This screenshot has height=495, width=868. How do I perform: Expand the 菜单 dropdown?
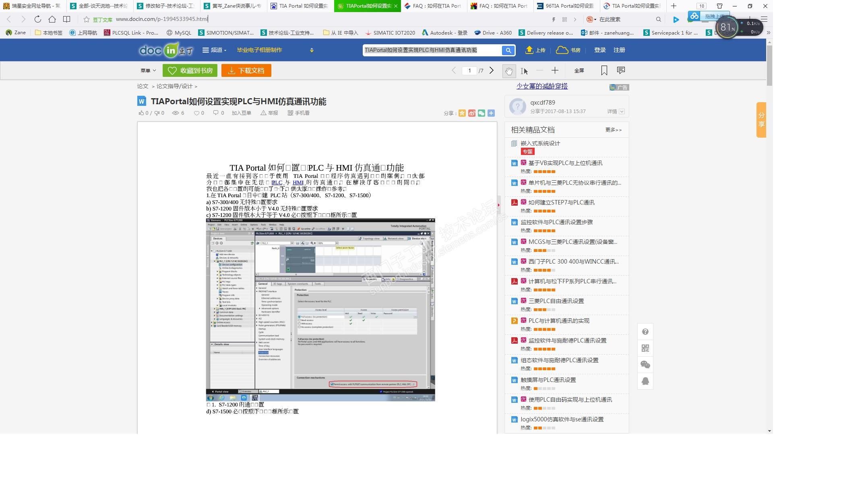tap(148, 70)
